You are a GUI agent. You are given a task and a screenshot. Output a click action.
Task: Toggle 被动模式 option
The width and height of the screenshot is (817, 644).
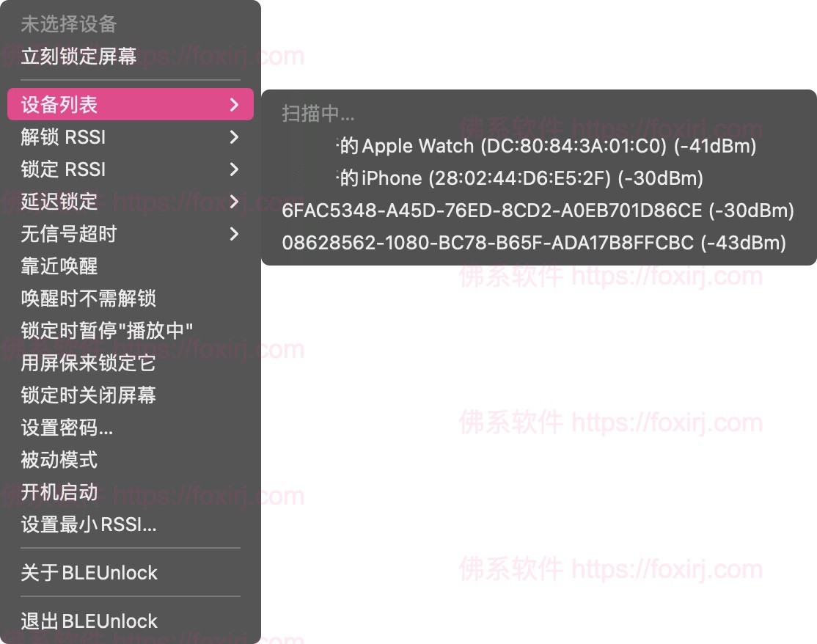[59, 460]
